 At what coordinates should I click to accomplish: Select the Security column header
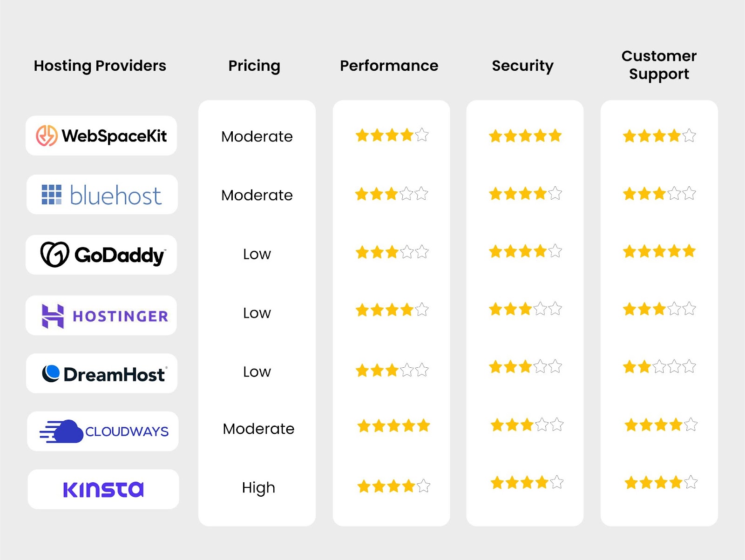(523, 66)
